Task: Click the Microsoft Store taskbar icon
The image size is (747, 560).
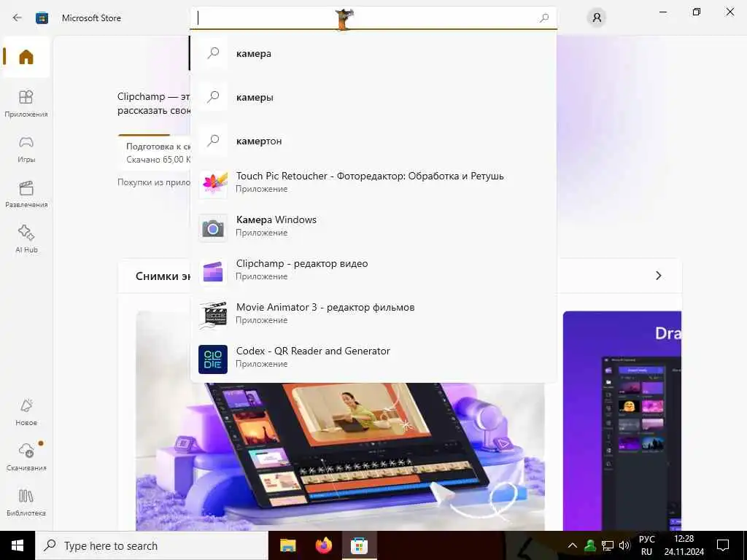Action: (x=359, y=545)
